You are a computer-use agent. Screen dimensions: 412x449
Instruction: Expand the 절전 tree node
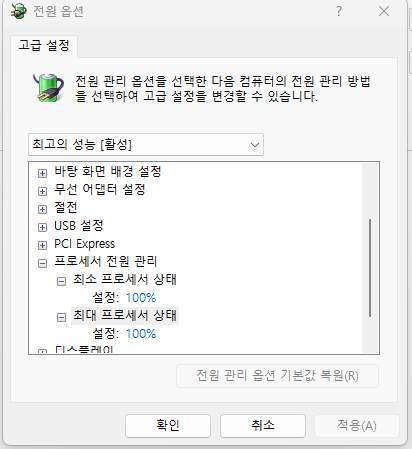pyautogui.click(x=42, y=209)
